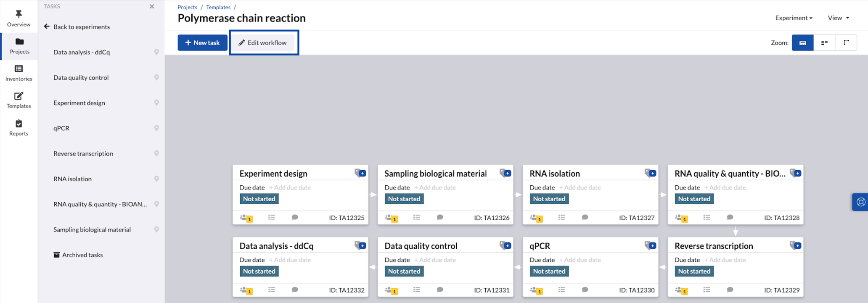This screenshot has width=868, height=303.
Task: Switch zoom to medium compact view
Action: 824,43
